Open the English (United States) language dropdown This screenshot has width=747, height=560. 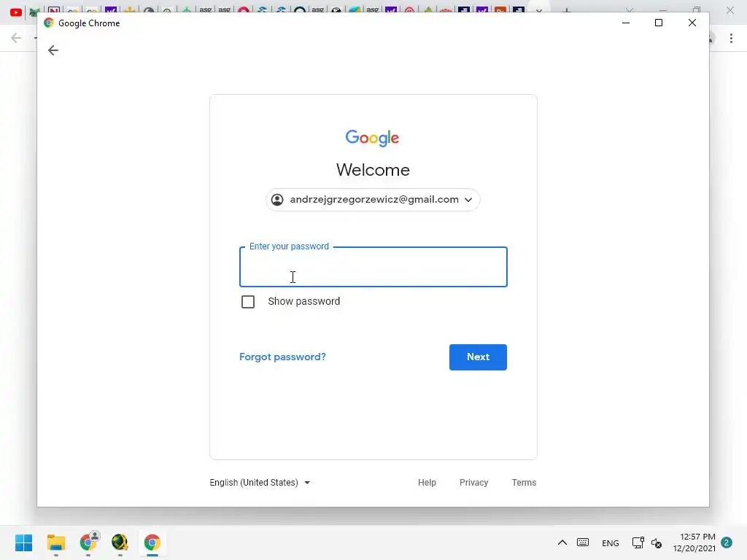(x=260, y=483)
